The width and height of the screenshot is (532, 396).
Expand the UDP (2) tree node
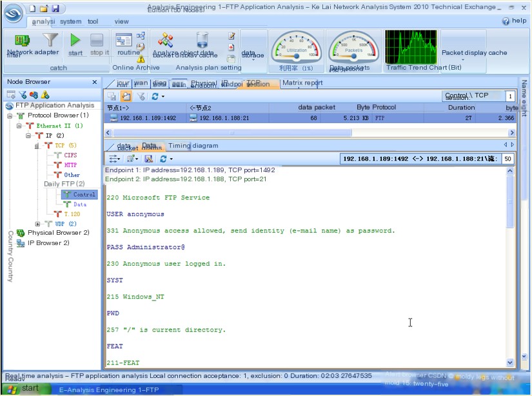click(37, 224)
